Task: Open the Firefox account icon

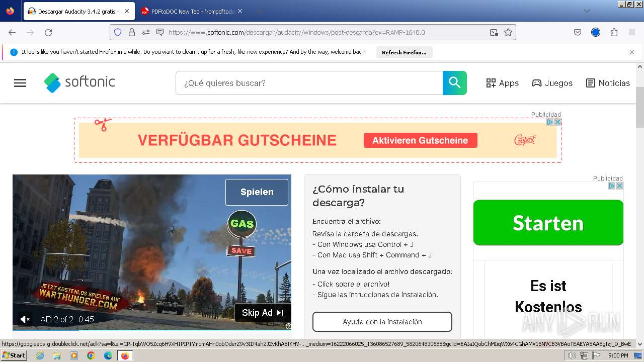Action: tap(596, 32)
